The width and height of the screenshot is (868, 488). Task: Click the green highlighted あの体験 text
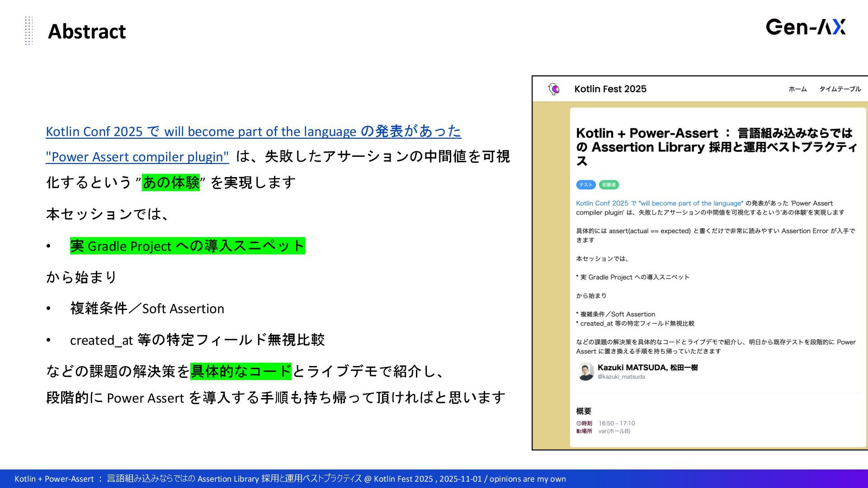tap(170, 183)
